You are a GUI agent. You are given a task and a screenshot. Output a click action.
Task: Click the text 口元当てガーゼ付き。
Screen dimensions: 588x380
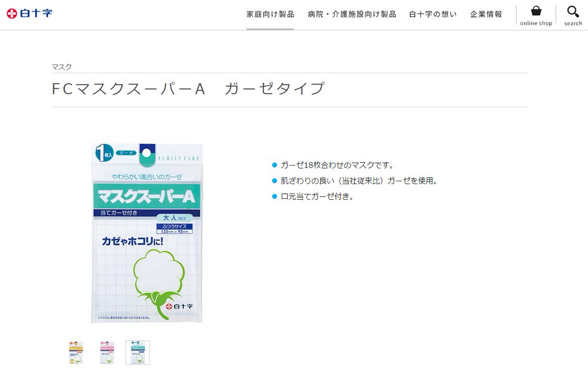pos(318,196)
